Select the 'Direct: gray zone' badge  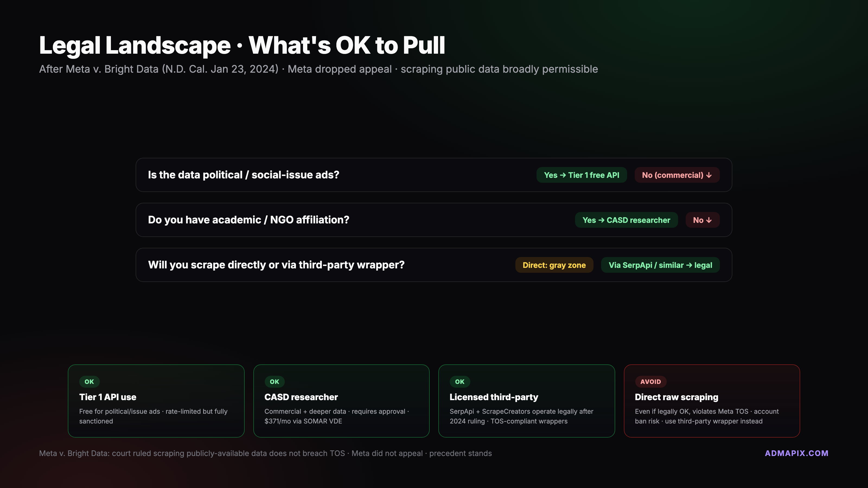(554, 265)
